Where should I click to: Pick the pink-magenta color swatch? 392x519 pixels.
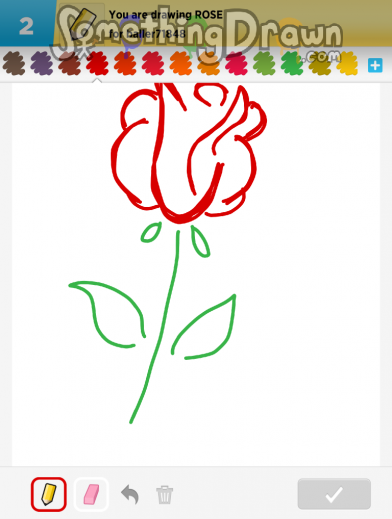click(x=236, y=63)
